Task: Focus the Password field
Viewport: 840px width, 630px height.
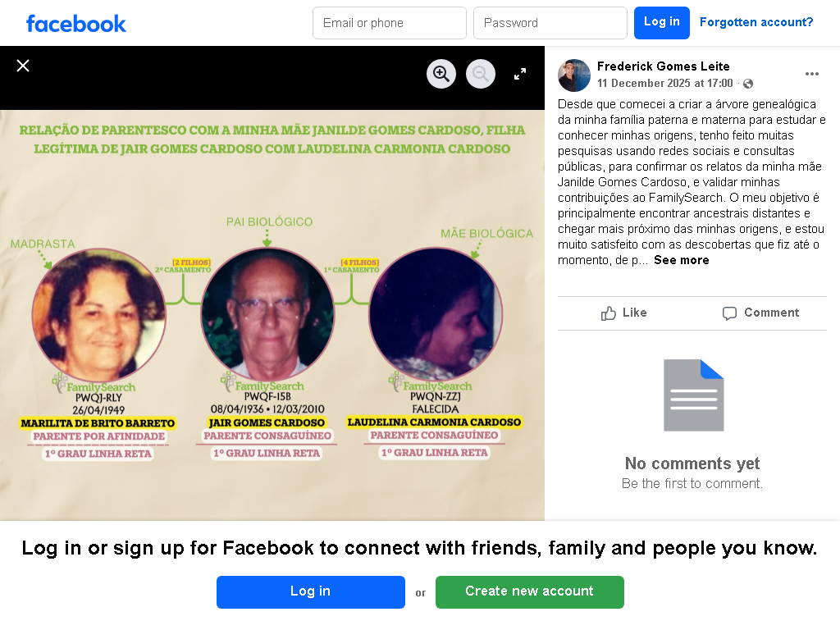Action: pyautogui.click(x=550, y=23)
